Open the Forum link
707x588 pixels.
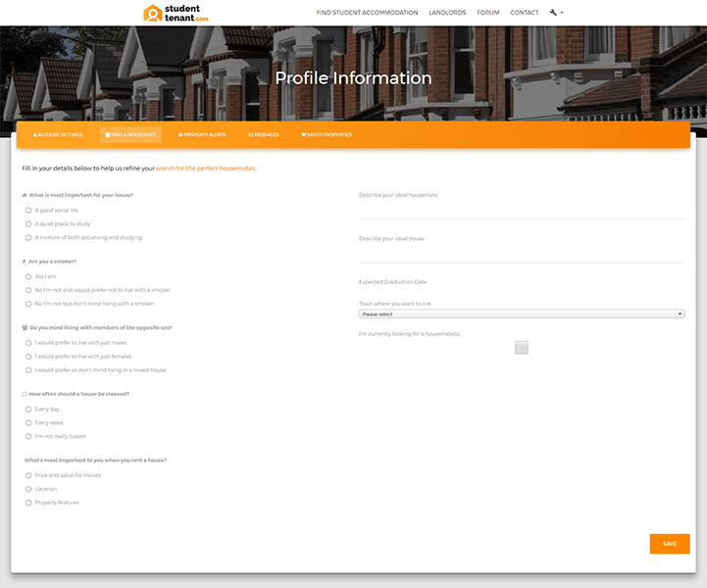487,13
